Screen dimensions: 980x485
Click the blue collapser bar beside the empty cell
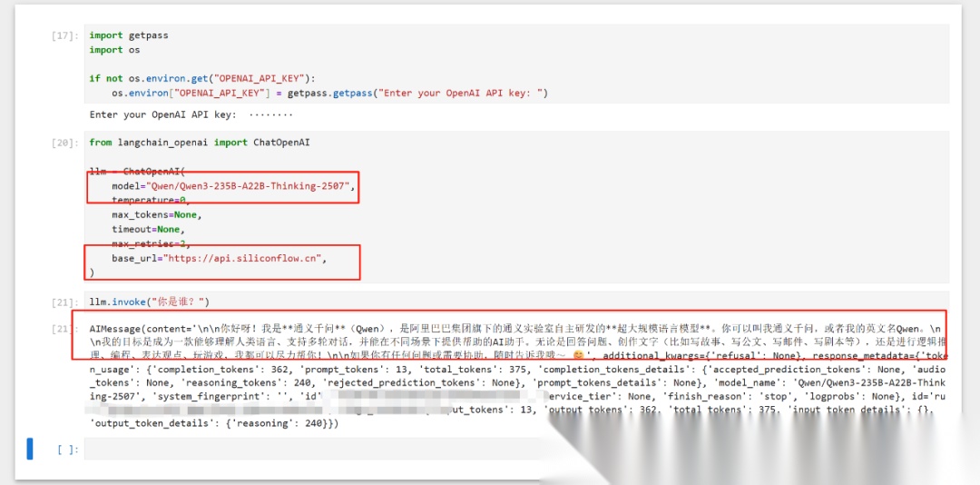coord(29,449)
